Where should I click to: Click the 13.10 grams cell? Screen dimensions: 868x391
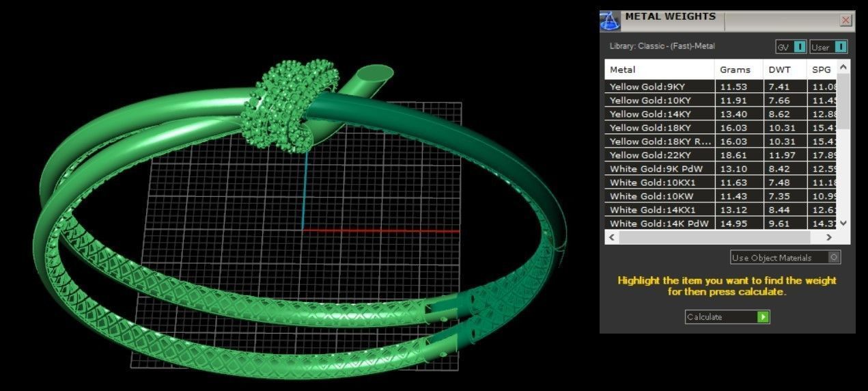coord(739,169)
